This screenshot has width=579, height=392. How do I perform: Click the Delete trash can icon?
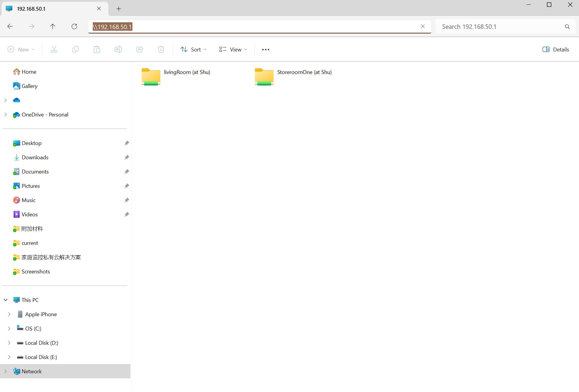[161, 49]
